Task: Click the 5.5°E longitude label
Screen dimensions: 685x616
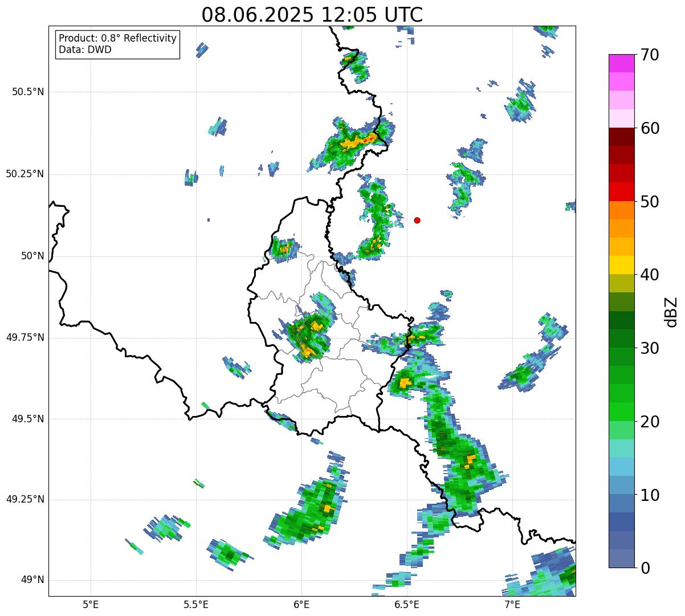Action: 196,604
